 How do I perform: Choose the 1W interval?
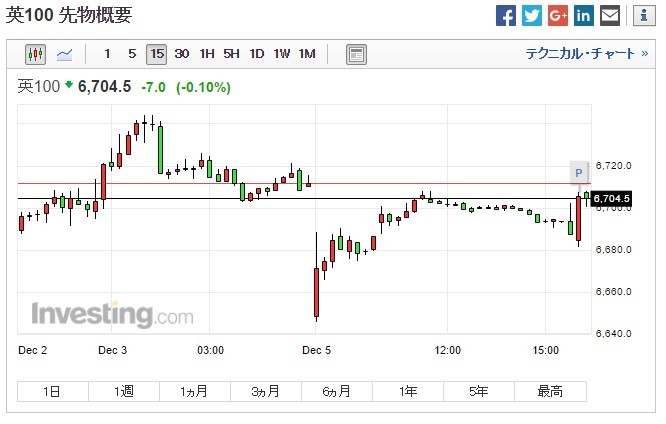coord(282,54)
